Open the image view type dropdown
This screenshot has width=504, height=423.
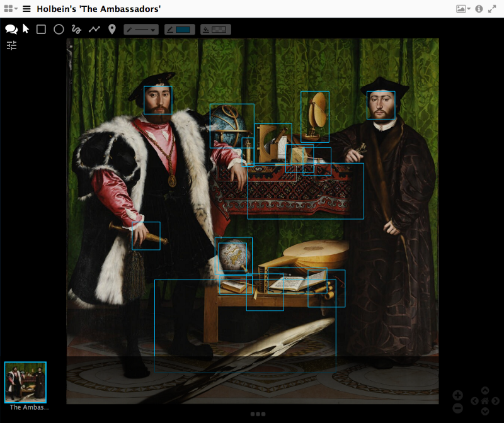pos(463,9)
